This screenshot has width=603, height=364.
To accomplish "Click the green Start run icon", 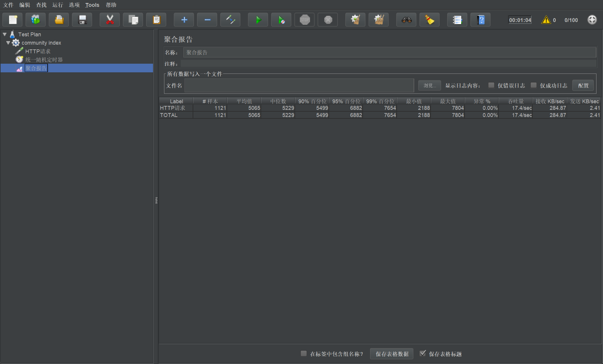I will pos(258,20).
